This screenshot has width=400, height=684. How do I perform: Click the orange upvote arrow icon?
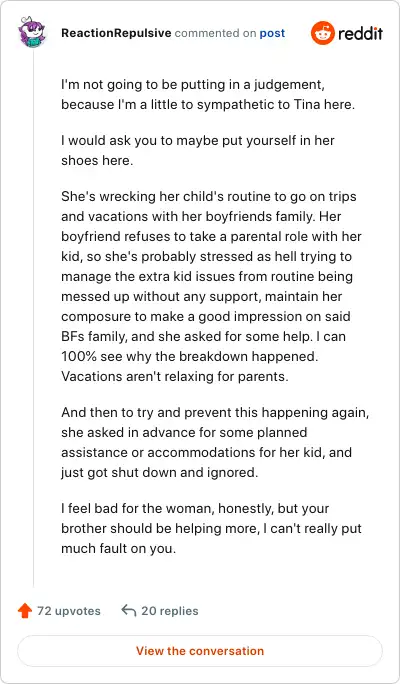25,611
